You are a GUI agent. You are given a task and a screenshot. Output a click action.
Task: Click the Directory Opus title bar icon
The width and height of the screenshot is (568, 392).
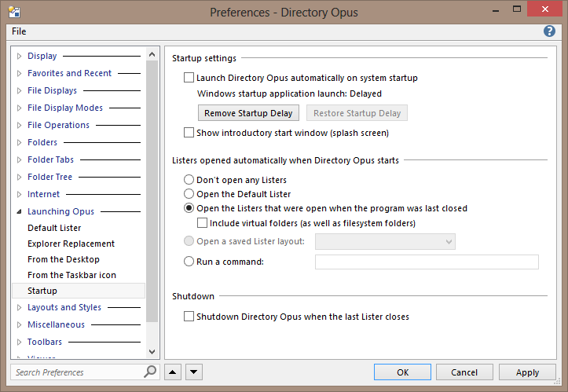click(14, 12)
